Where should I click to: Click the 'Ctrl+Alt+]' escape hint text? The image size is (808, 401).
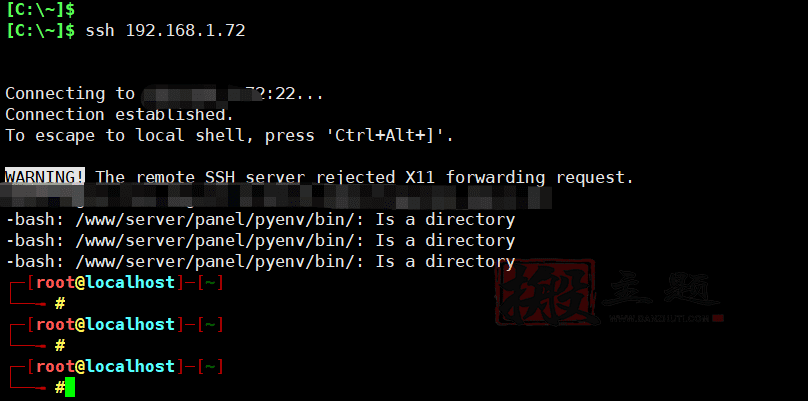point(389,136)
